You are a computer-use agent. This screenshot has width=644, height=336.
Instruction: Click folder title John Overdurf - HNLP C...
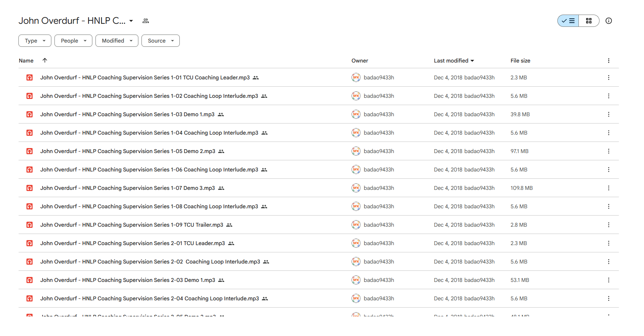72,21
